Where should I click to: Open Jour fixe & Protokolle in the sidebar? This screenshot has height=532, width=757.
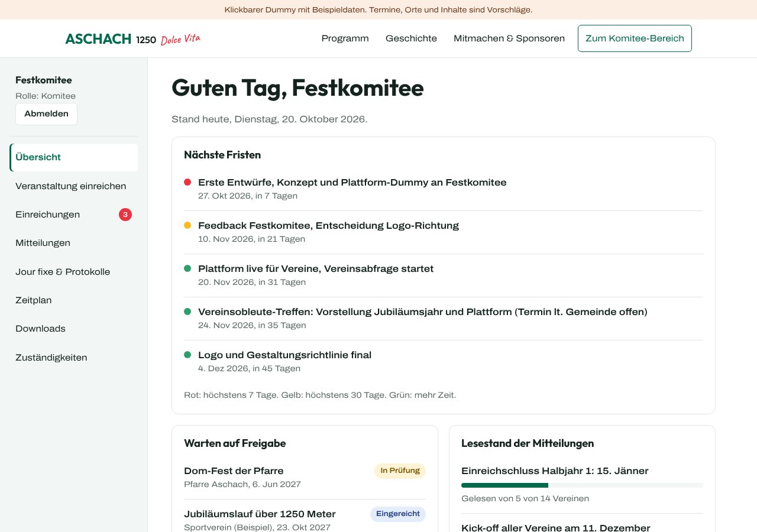[x=74, y=272]
